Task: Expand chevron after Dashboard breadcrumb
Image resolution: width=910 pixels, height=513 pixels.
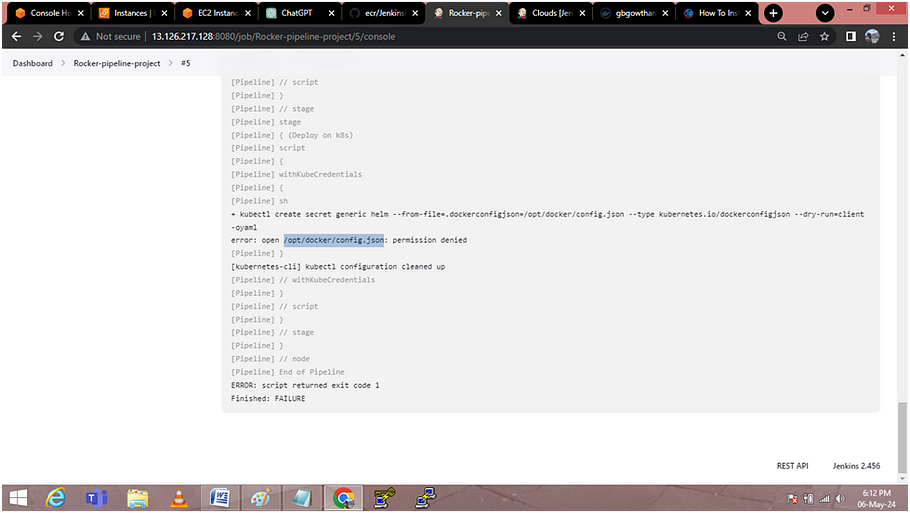Action: [63, 63]
